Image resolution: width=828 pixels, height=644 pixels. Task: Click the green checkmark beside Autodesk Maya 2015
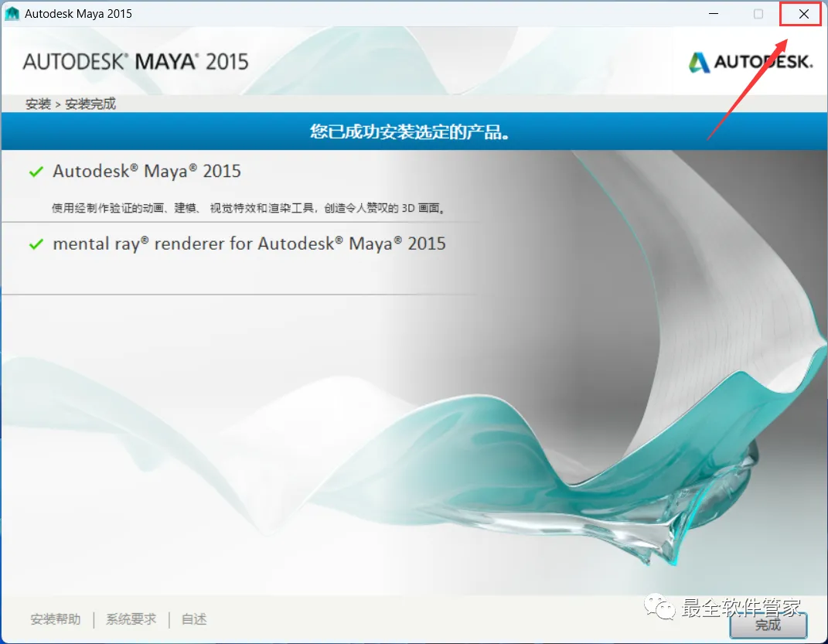(36, 172)
